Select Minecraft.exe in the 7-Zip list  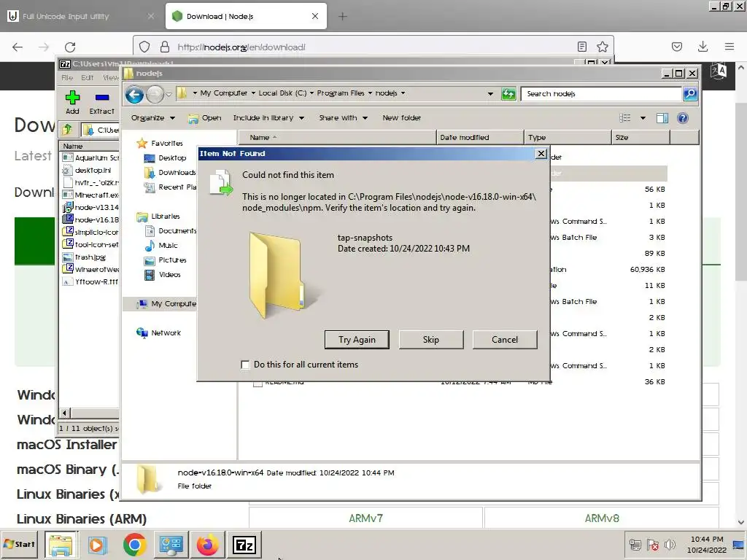click(x=90, y=195)
